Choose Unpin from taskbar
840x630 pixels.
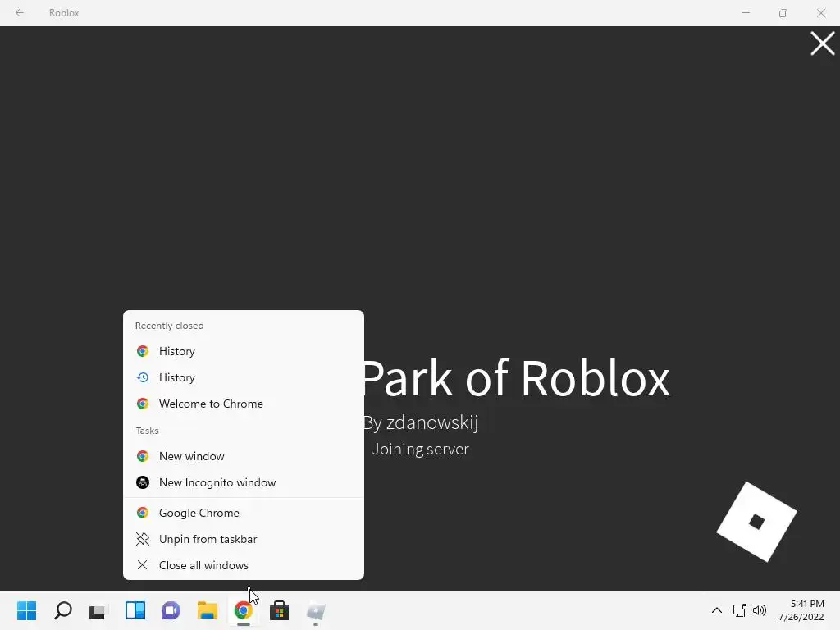(x=243, y=539)
